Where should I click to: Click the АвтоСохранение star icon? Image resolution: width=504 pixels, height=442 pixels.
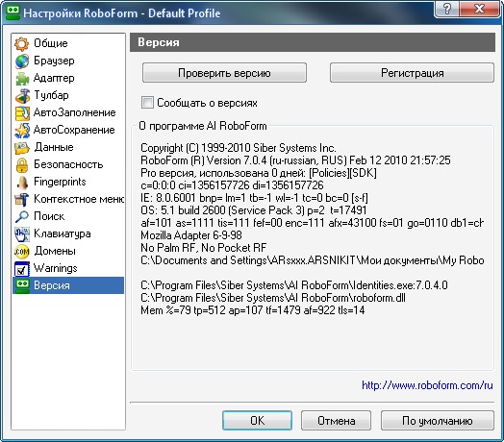tap(21, 131)
